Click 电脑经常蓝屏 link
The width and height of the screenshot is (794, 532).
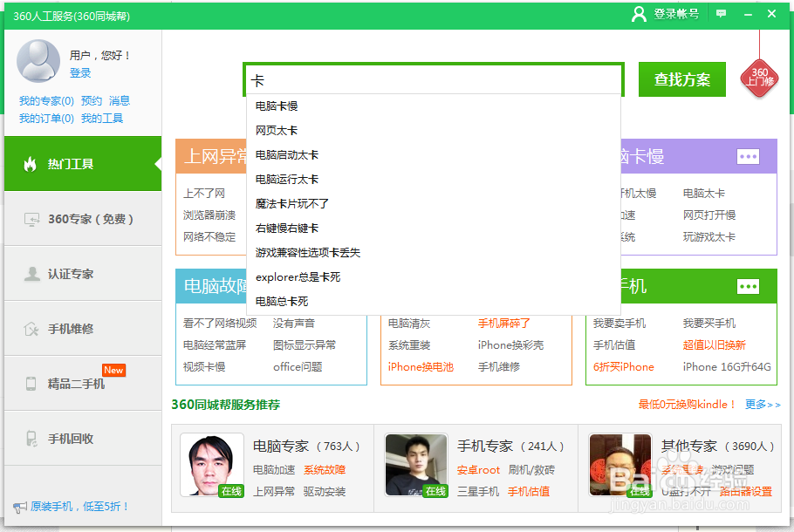(215, 345)
